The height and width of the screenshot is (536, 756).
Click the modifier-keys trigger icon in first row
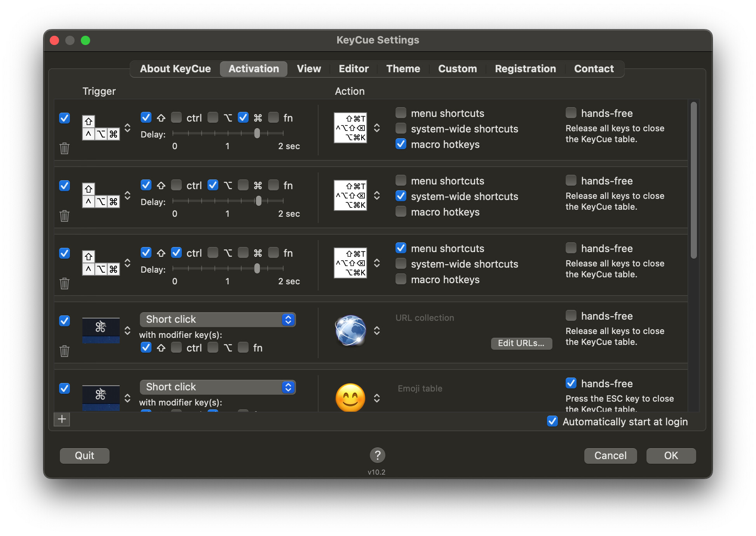click(101, 128)
